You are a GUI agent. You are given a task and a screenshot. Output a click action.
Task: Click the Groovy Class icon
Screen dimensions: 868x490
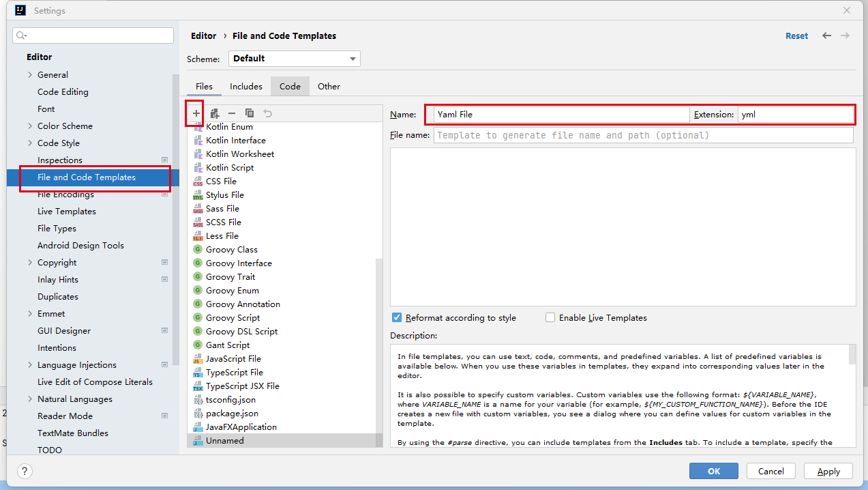[x=198, y=250]
